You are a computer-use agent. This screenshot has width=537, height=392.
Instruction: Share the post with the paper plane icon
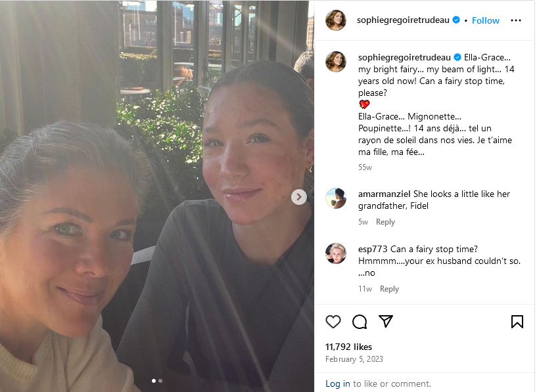386,321
